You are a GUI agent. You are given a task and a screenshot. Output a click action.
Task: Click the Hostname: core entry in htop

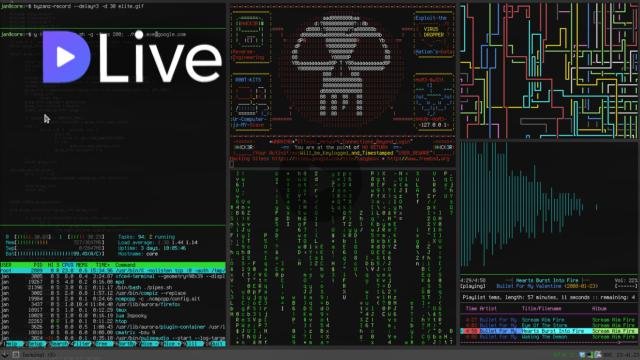(138, 254)
